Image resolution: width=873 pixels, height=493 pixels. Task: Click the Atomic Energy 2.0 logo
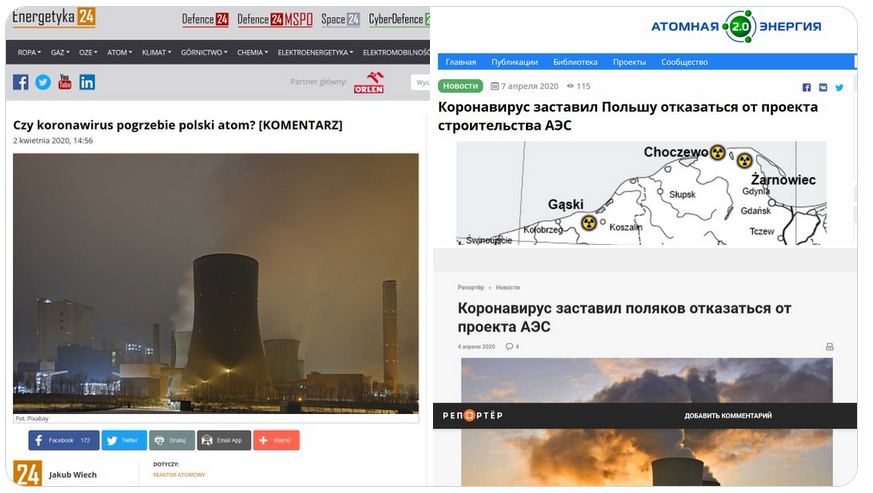[x=736, y=26]
